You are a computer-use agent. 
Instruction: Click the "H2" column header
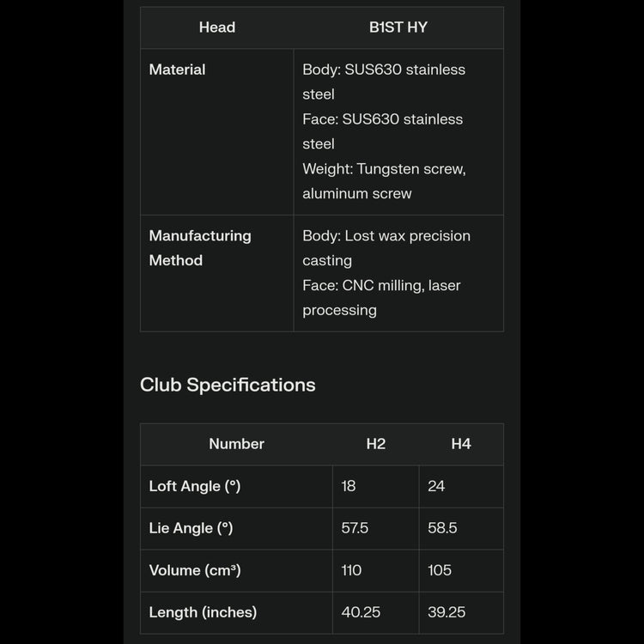376,444
